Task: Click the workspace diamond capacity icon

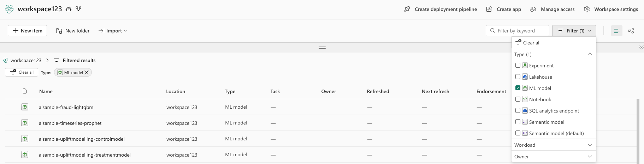Action: point(78,9)
